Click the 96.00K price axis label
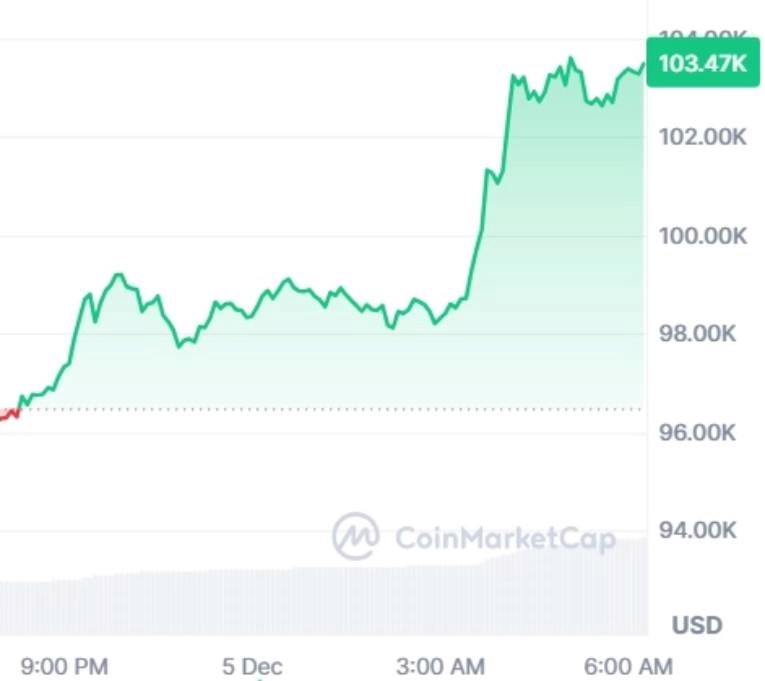The height and width of the screenshot is (681, 765). (698, 433)
